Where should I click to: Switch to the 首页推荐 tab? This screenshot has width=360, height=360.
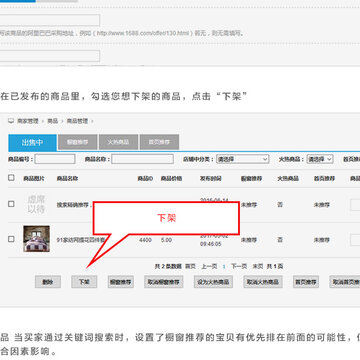[159, 142]
